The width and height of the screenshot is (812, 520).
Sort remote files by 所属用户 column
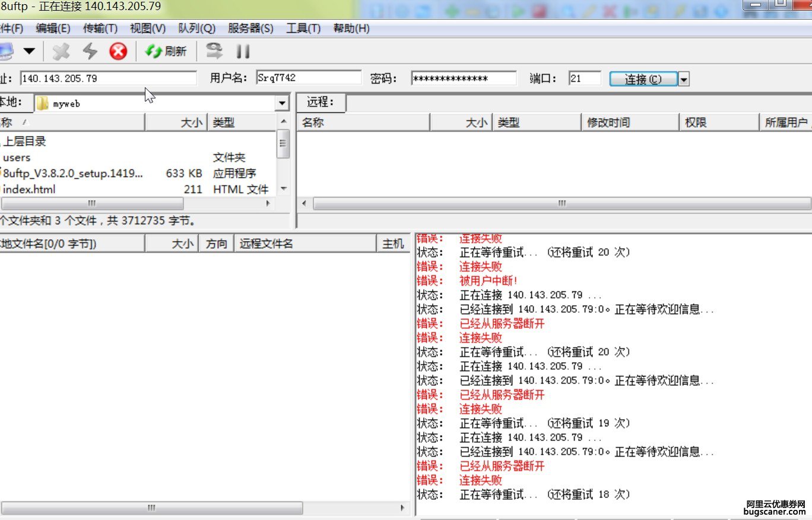tap(785, 122)
